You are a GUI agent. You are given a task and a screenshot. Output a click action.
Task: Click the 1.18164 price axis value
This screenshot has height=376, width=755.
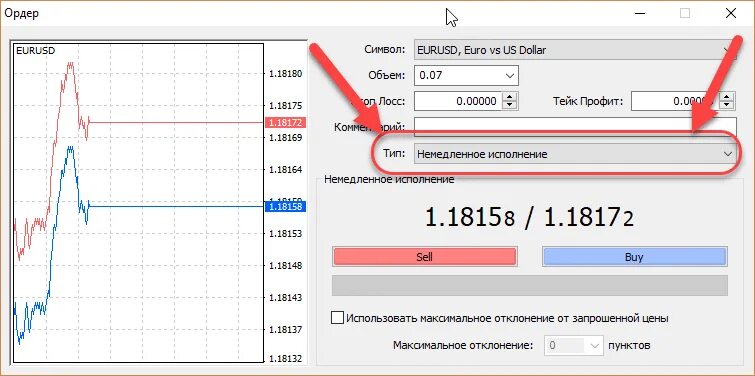pos(286,169)
